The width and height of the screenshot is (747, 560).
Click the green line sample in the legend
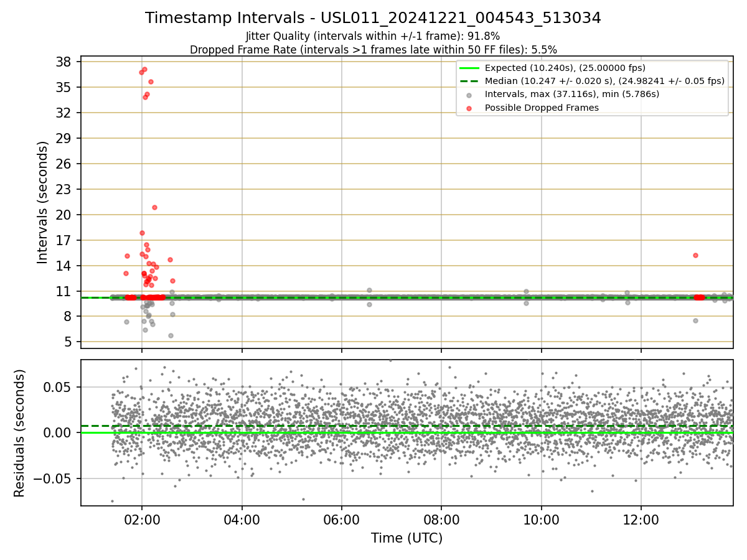(x=469, y=68)
